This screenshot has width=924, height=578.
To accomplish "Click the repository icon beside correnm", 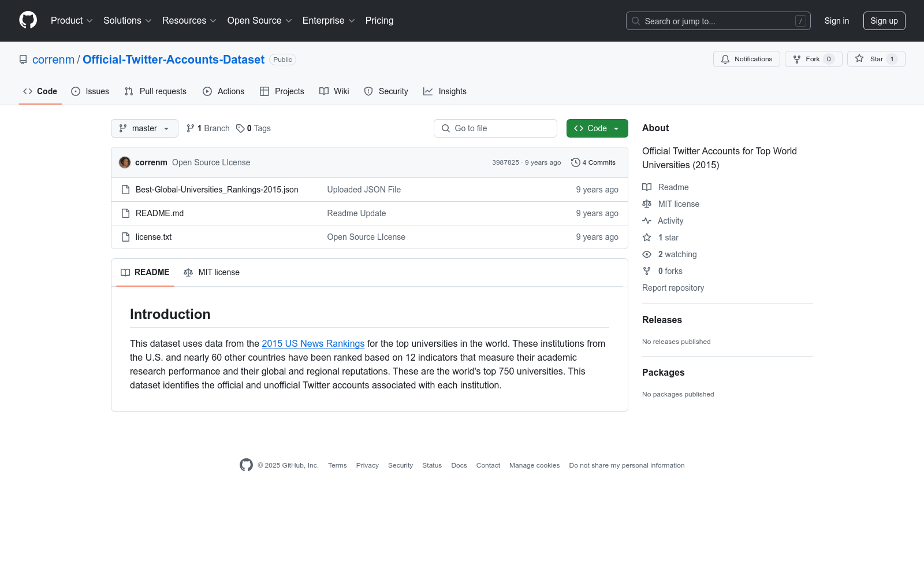I will [x=23, y=60].
